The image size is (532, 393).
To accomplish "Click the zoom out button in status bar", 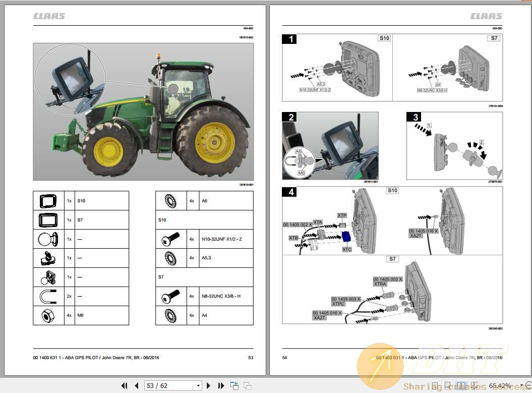I will [x=528, y=385].
